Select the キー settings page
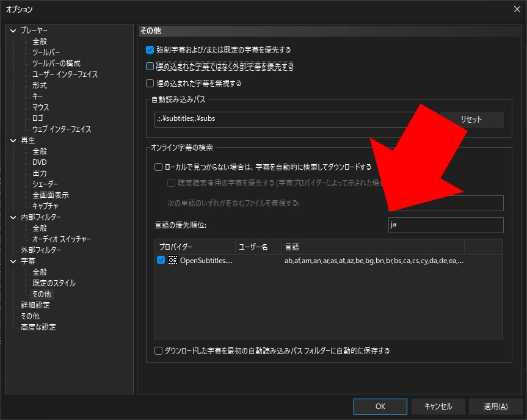The image size is (527, 420). pyautogui.click(x=37, y=96)
